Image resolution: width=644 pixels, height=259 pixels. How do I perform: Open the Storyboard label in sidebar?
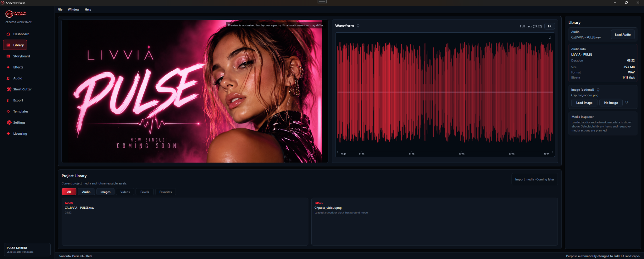[x=21, y=56]
